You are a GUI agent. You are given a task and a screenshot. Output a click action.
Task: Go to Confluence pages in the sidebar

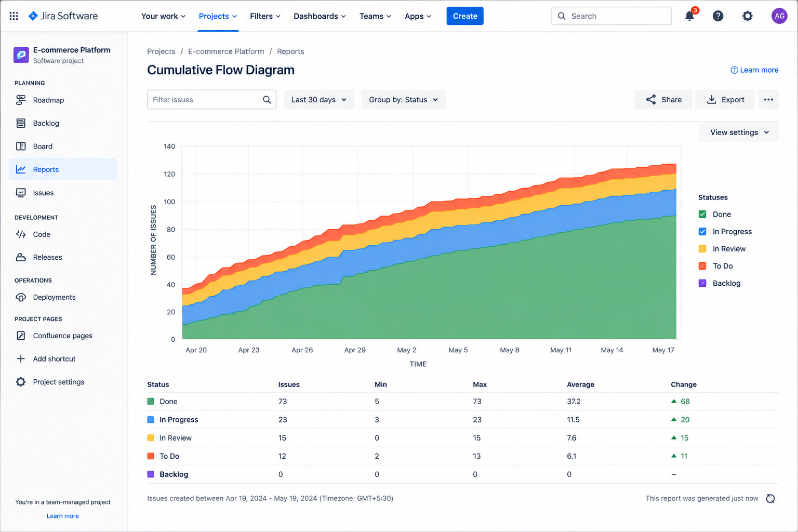pyautogui.click(x=63, y=336)
